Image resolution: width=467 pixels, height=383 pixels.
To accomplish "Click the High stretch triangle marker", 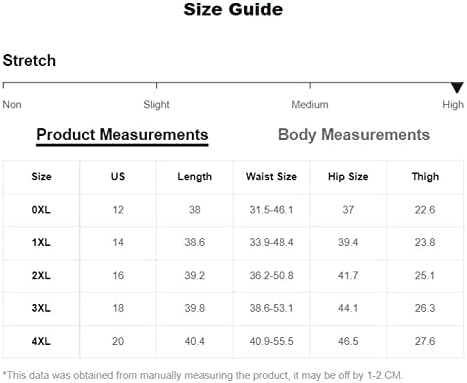I will point(457,88).
